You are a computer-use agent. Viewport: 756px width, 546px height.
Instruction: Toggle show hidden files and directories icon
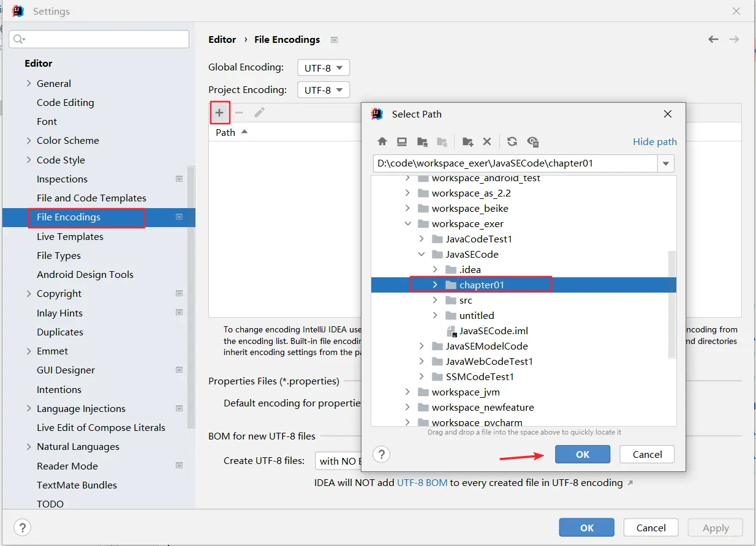click(533, 141)
